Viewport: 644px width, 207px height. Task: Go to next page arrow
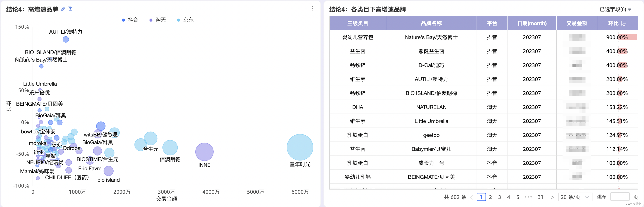[552, 197]
